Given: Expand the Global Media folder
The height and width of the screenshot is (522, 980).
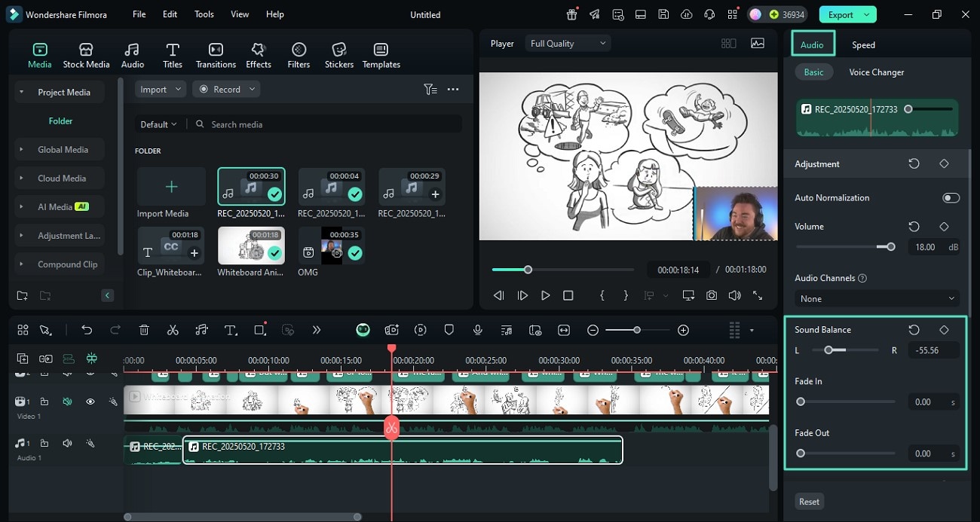Looking at the screenshot, I should pyautogui.click(x=60, y=150).
